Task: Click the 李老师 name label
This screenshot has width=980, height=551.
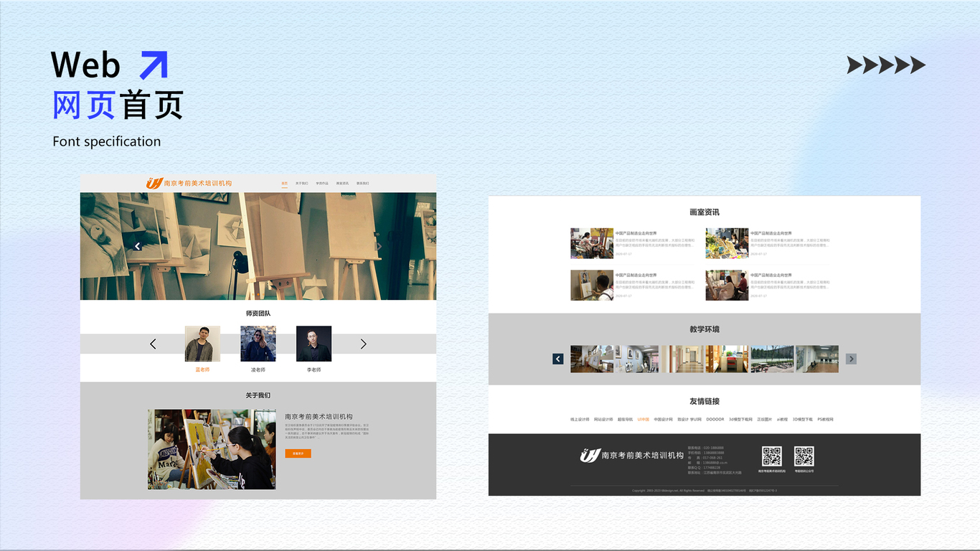Action: pos(314,369)
